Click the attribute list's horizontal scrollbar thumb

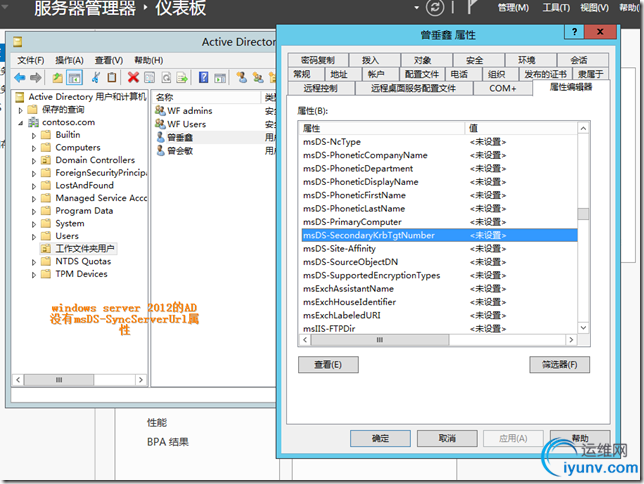point(380,340)
